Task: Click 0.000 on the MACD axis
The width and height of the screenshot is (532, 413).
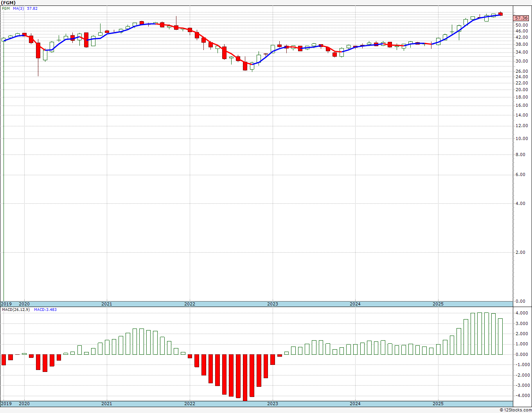Action: (x=522, y=354)
